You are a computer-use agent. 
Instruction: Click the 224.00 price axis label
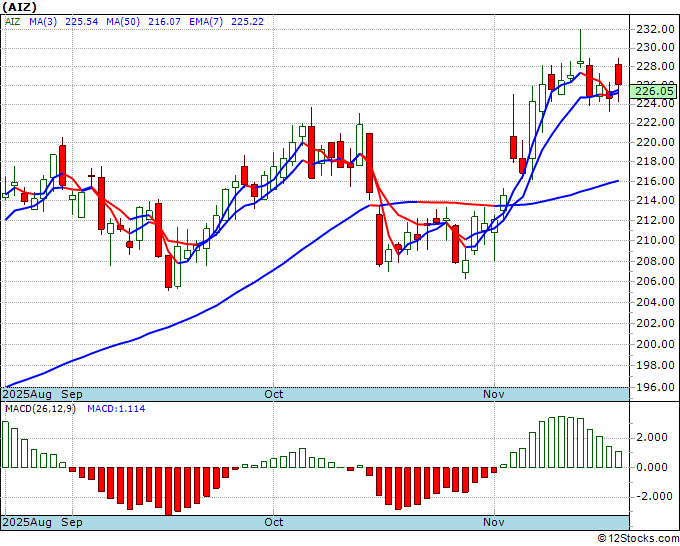pos(655,103)
